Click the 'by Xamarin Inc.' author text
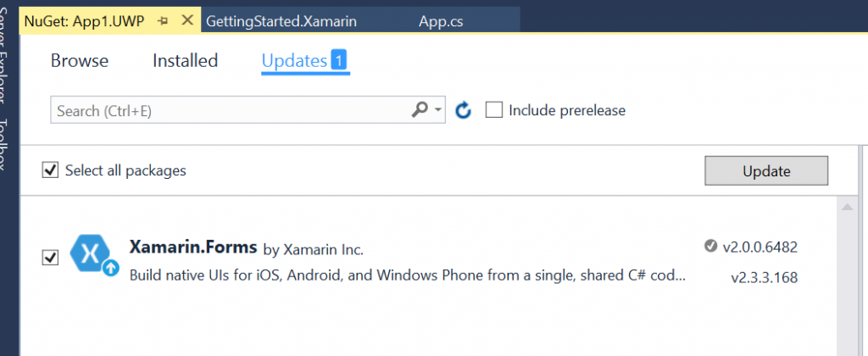 pos(314,250)
